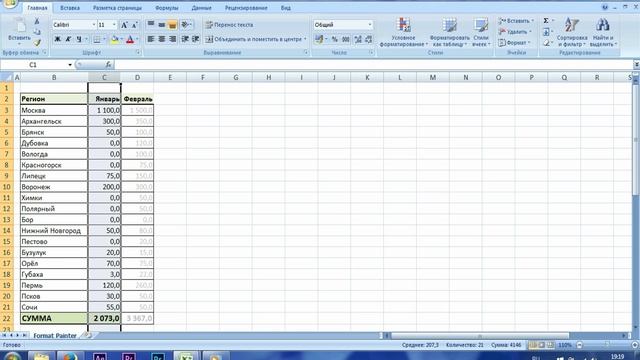Click the increase indent icon
Screen dimensions: 640x360
pos(196,39)
